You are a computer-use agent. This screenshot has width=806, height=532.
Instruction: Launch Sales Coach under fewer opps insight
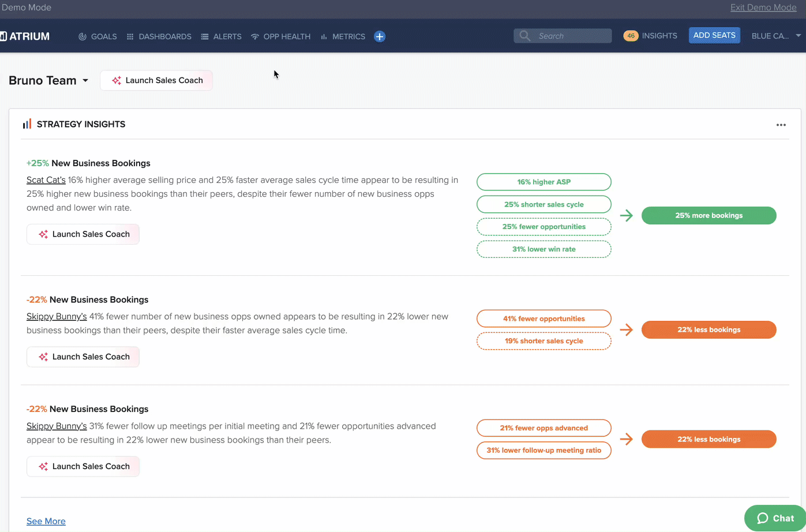[83, 357]
